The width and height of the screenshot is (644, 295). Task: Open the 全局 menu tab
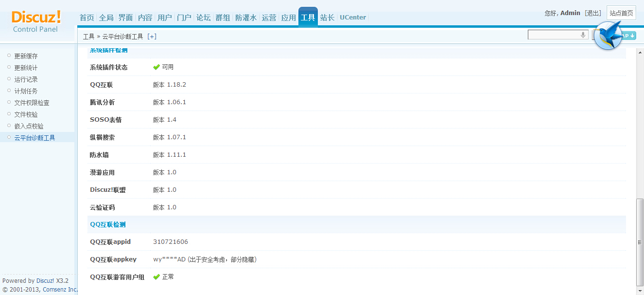pyautogui.click(x=106, y=18)
